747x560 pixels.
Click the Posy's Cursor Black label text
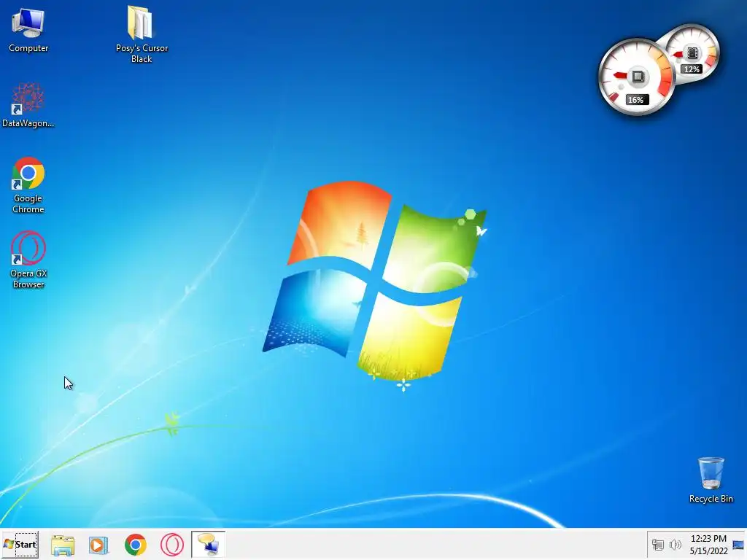142,53
